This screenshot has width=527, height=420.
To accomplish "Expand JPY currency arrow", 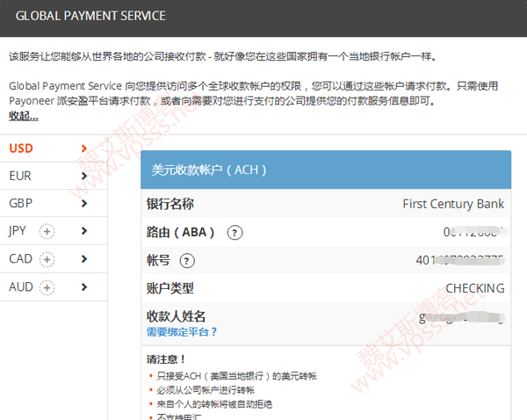I will pos(84,231).
